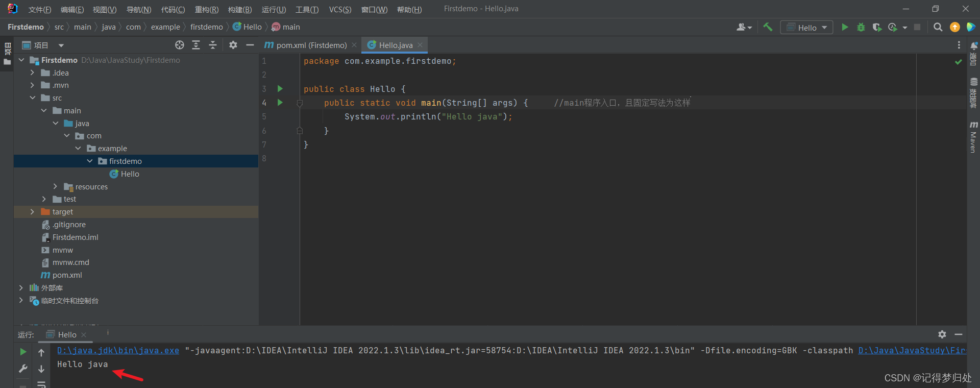
Task: Open the user account icon in toolbar
Action: (744, 27)
